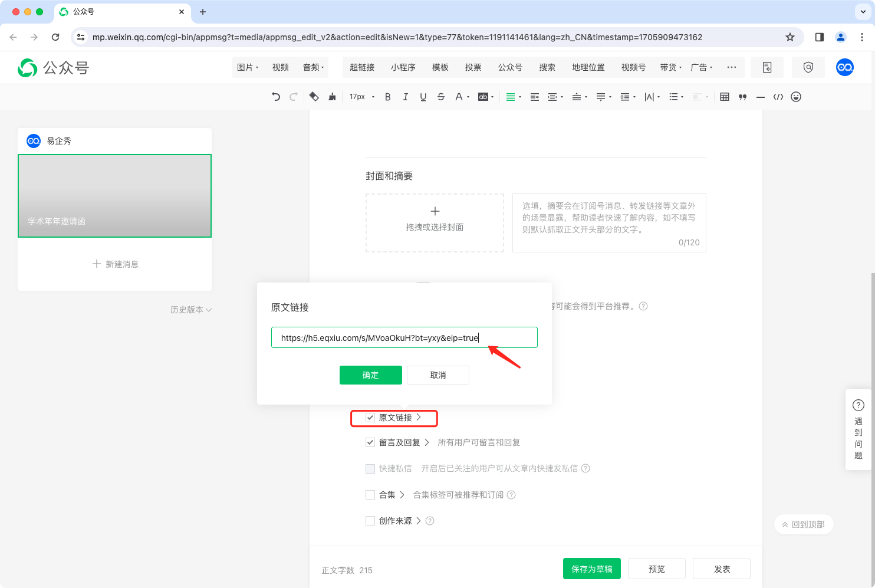Apply strikethrough formatting

(x=440, y=97)
